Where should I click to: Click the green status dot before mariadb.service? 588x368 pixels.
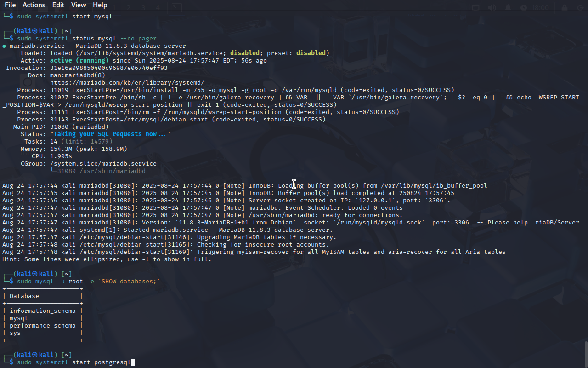(4, 46)
